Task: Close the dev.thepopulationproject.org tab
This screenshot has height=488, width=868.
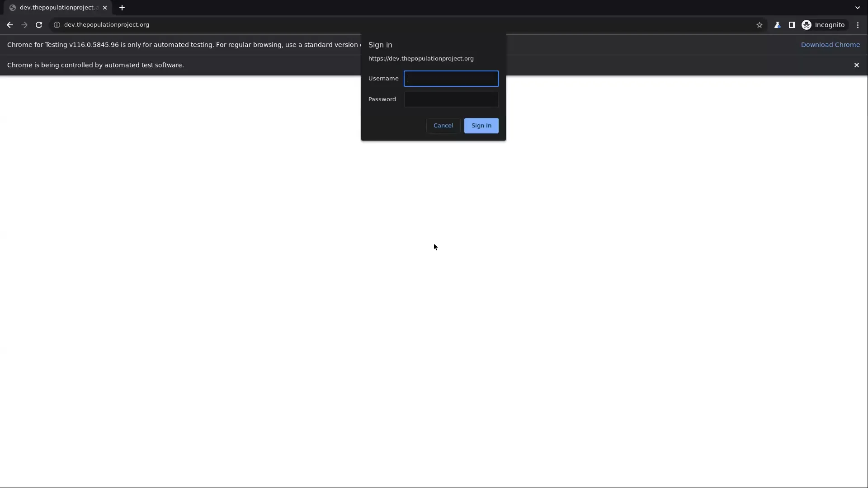Action: 105,8
